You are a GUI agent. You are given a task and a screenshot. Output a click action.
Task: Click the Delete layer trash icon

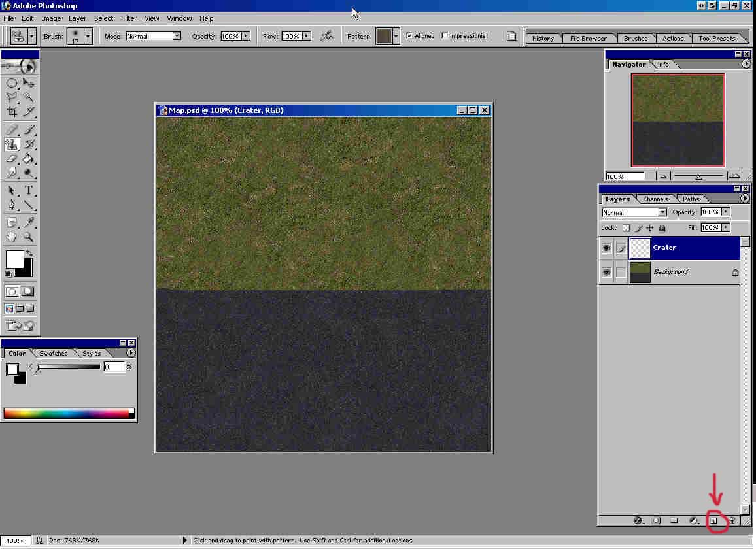click(x=732, y=521)
